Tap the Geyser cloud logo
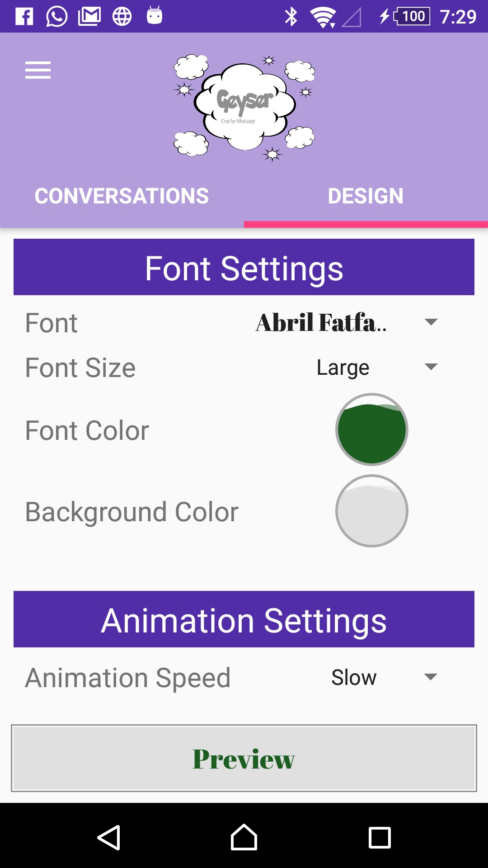Image resolution: width=488 pixels, height=868 pixels. pyautogui.click(x=244, y=108)
